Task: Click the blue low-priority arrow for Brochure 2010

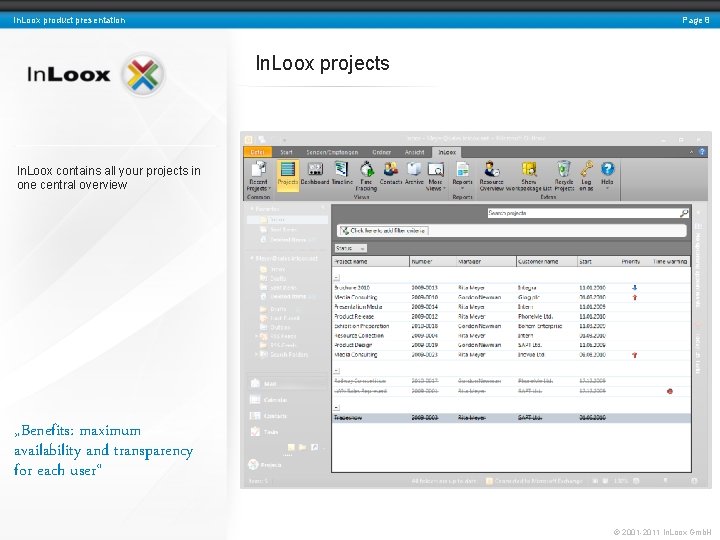Action: click(635, 287)
